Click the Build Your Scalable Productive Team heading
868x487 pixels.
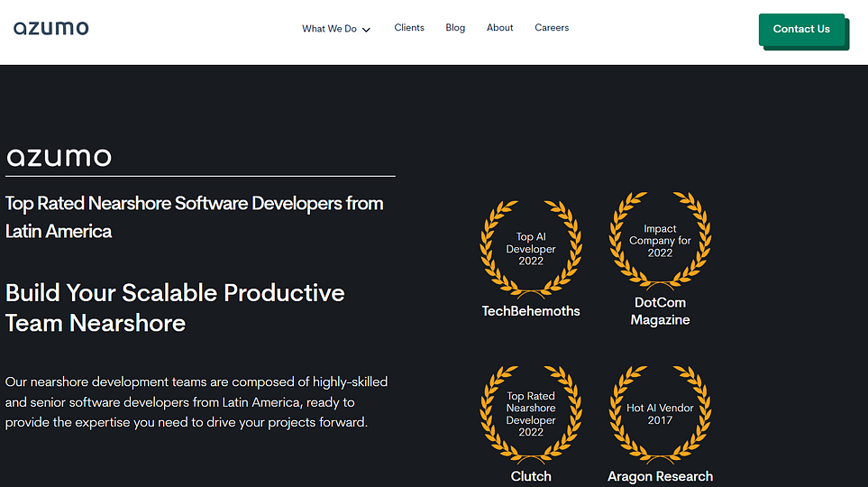175,308
